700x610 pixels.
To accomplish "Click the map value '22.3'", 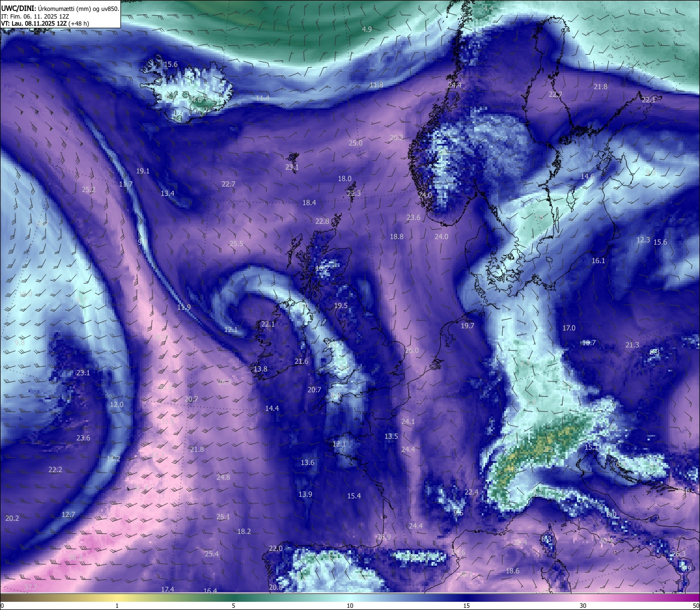I will coord(354,193).
